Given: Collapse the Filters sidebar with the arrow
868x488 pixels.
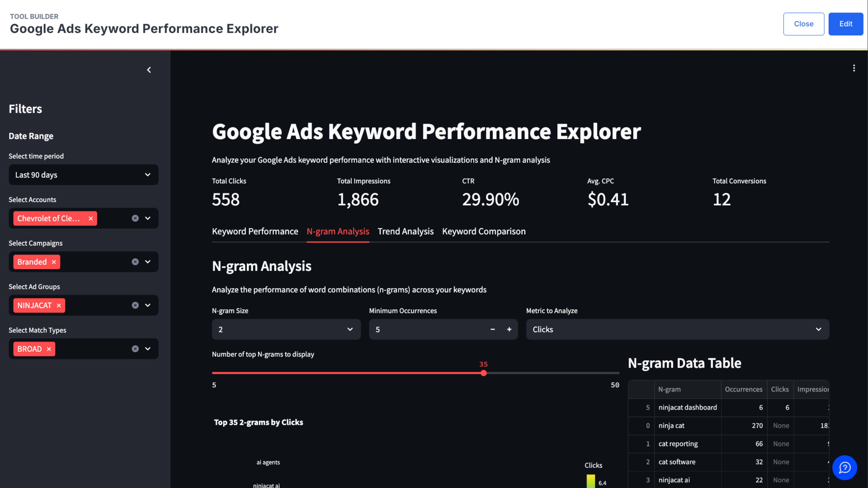Looking at the screenshot, I should (x=149, y=70).
